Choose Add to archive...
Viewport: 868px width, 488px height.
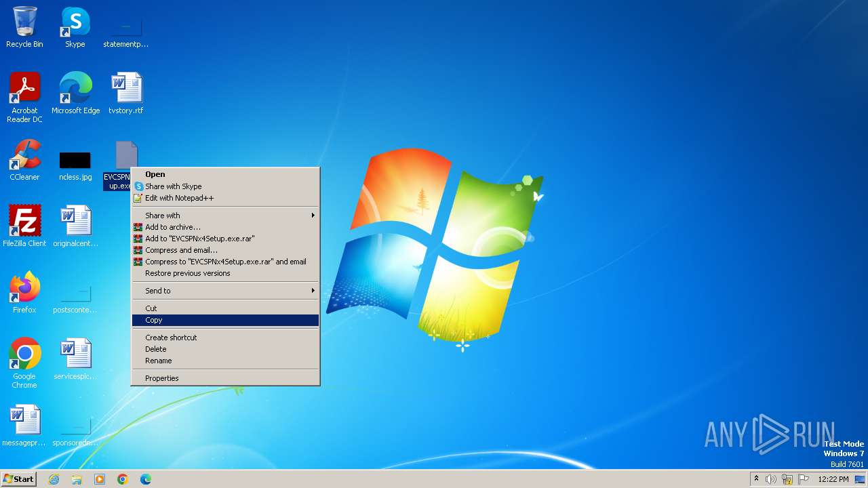[x=225, y=227]
